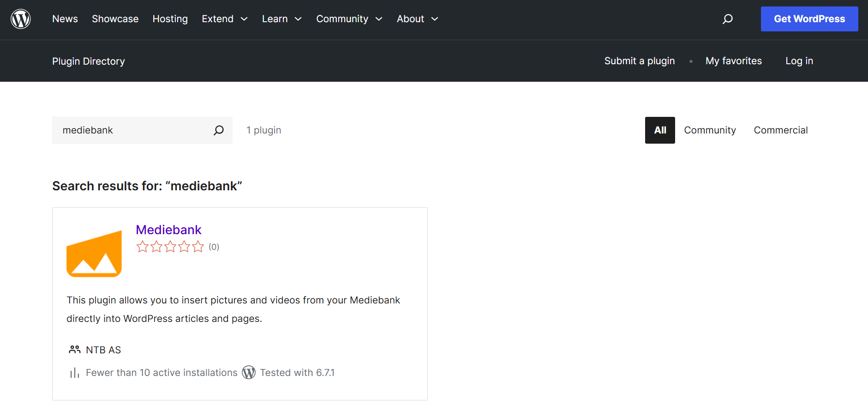This screenshot has width=868, height=412.
Task: Click Log in
Action: [x=799, y=61]
